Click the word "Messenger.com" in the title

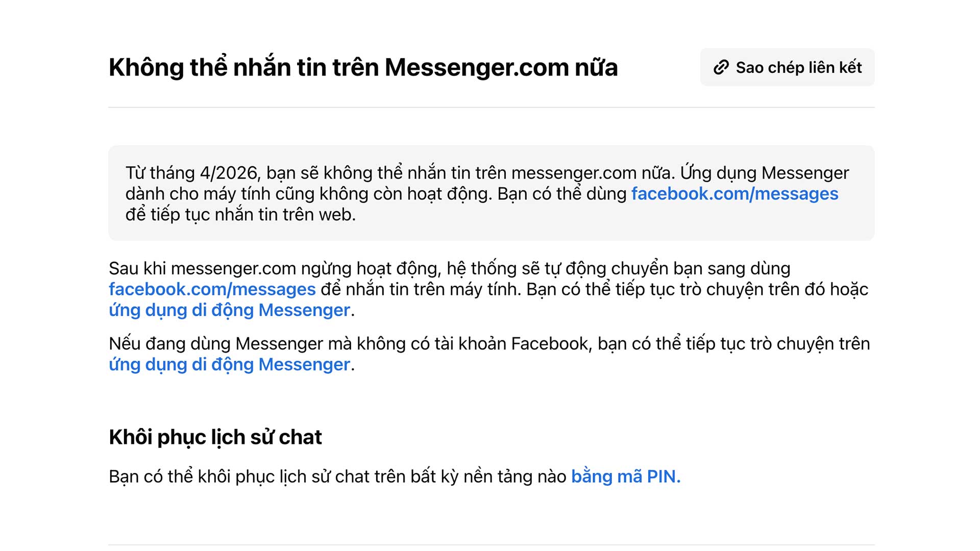[x=477, y=67]
